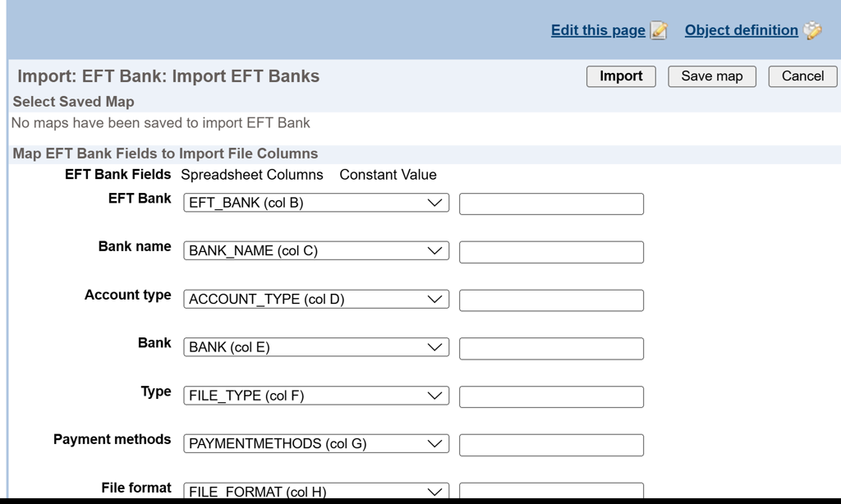Cancel the EFT Bank import
841x504 pixels.
pos(802,76)
